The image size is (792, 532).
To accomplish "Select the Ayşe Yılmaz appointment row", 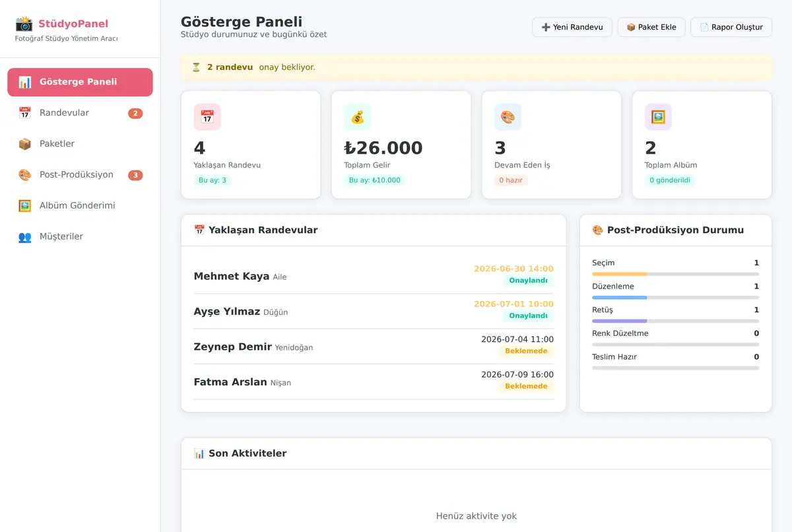I will (374, 312).
